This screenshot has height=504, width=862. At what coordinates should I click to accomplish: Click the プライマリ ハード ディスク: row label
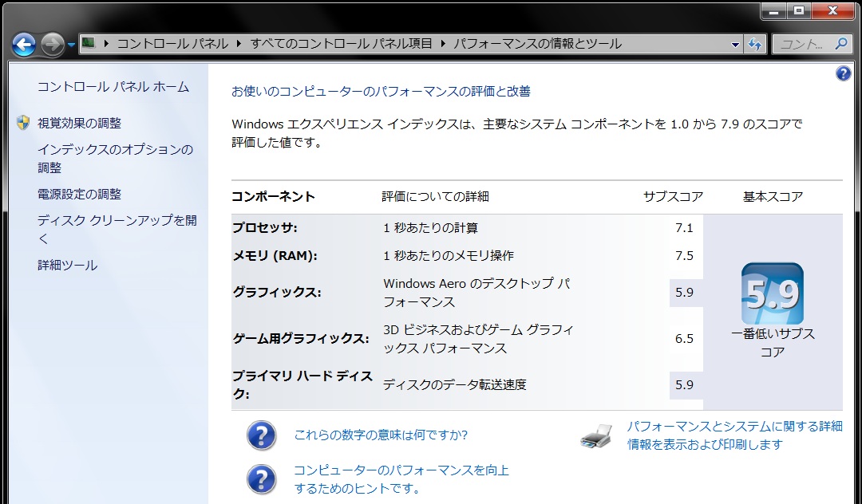pyautogui.click(x=302, y=385)
